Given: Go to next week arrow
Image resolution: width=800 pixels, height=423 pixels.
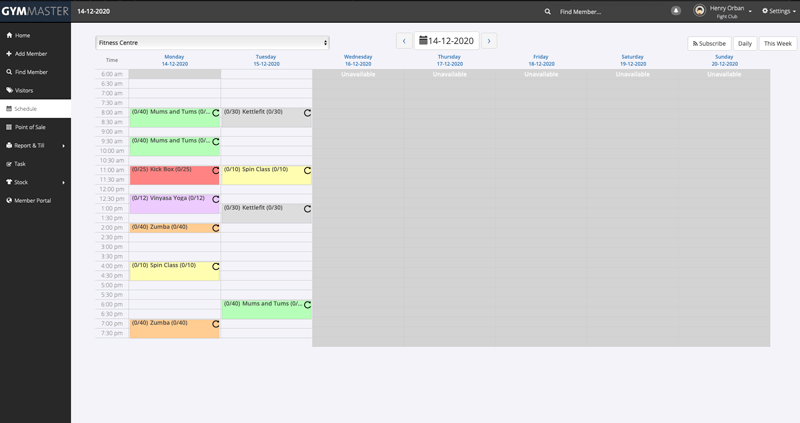Looking at the screenshot, I should point(489,41).
